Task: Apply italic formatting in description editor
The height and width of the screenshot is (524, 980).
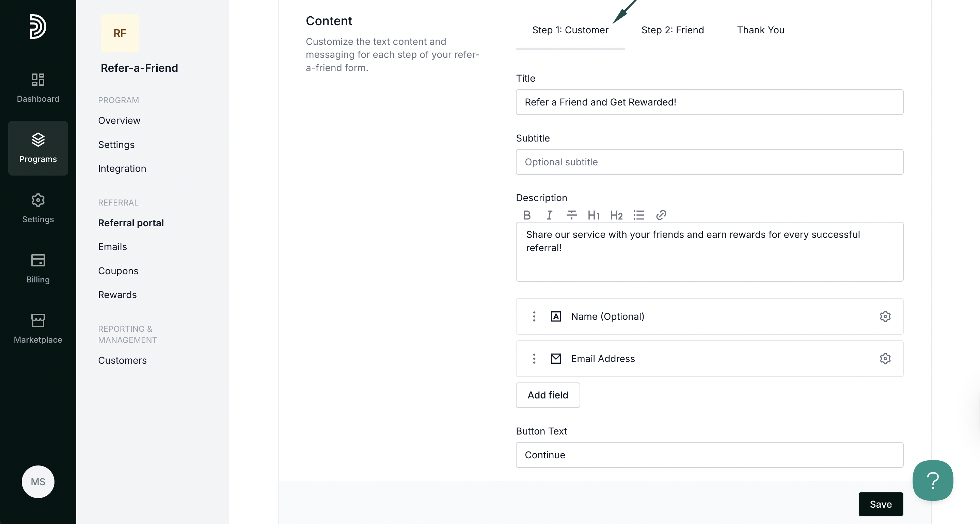Action: click(549, 215)
